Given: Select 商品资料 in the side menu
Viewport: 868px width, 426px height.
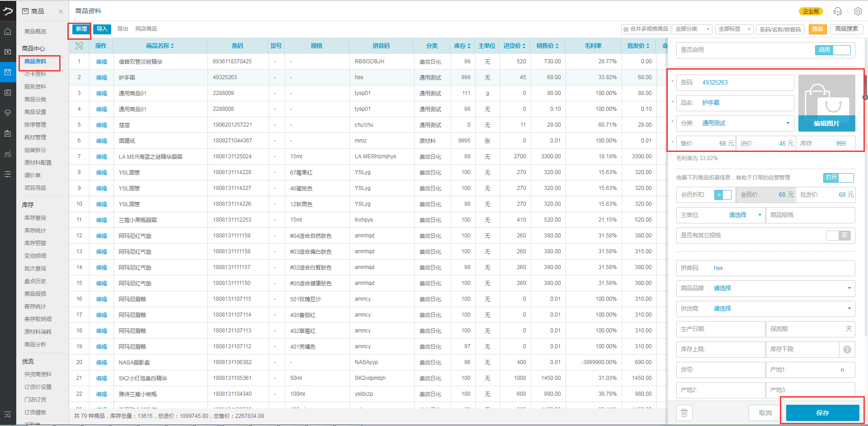Looking at the screenshot, I should coord(35,62).
